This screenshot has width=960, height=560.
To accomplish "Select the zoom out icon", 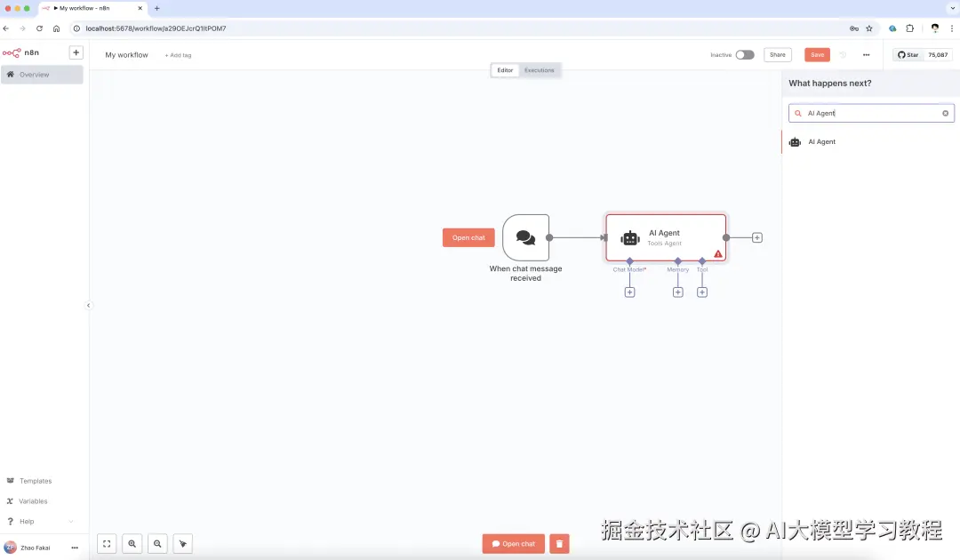I will pos(156,543).
